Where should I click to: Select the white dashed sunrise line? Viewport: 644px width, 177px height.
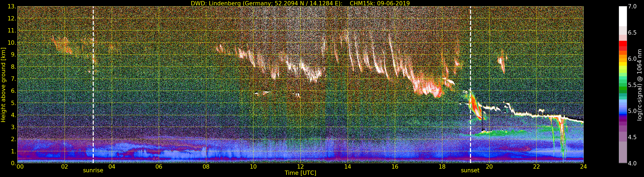tap(93, 85)
